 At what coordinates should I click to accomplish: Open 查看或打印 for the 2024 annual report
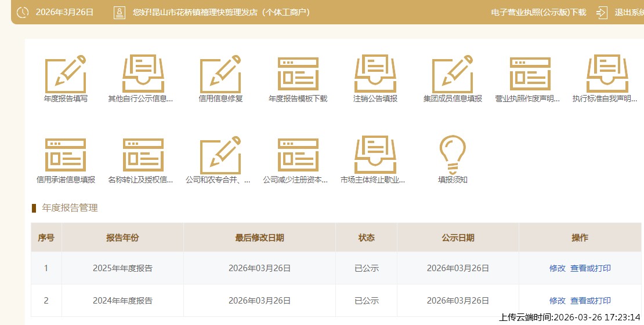coord(590,301)
